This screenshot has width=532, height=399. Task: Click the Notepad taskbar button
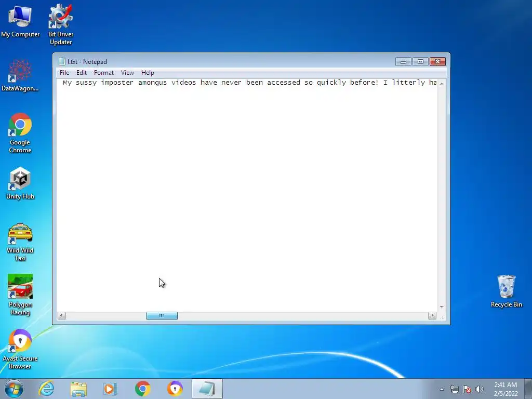click(x=207, y=389)
